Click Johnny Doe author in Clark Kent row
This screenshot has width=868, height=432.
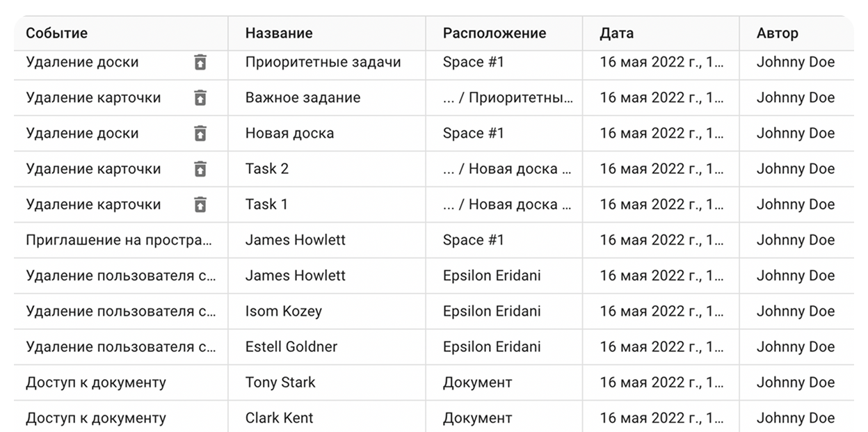pyautogui.click(x=796, y=417)
